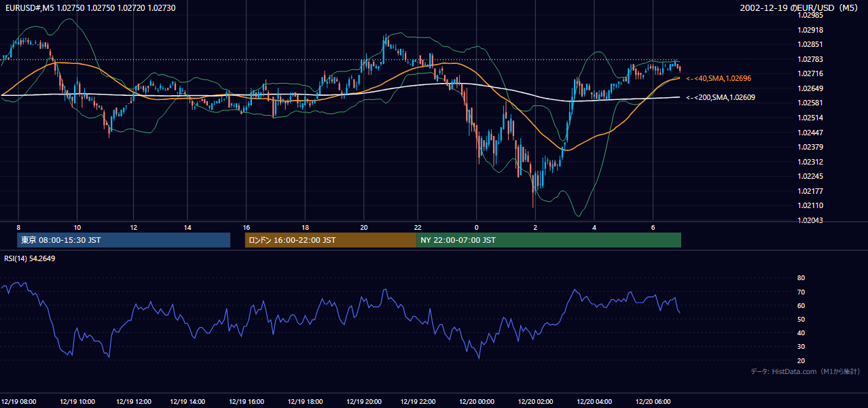Click hour label 12 on price chart axis
868x408 pixels.
click(134, 227)
